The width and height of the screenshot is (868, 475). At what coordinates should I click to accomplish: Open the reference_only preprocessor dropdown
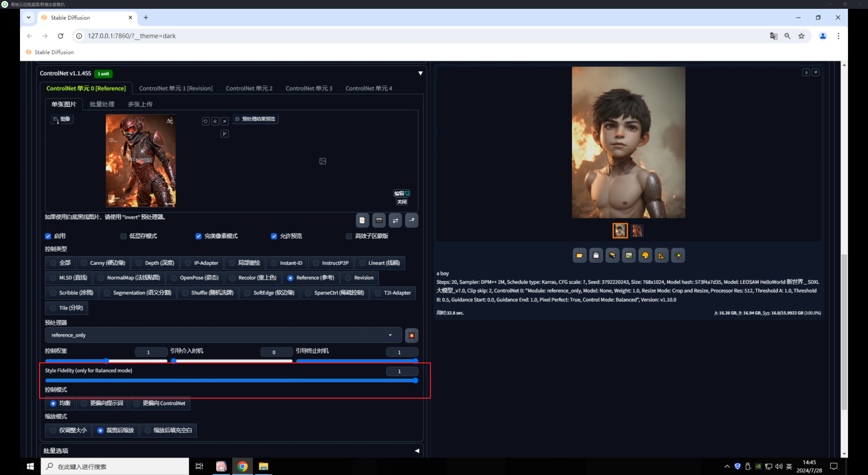[x=223, y=335]
